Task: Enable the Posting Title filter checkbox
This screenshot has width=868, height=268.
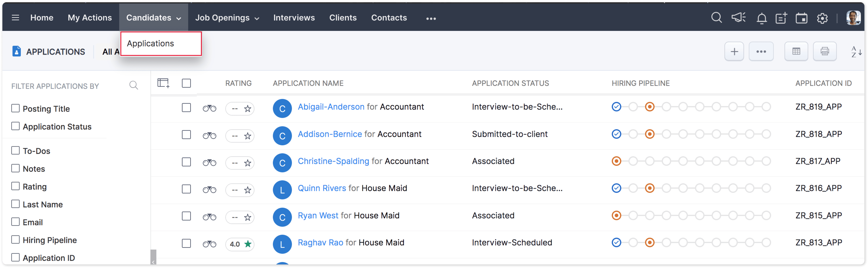Action: 15,108
